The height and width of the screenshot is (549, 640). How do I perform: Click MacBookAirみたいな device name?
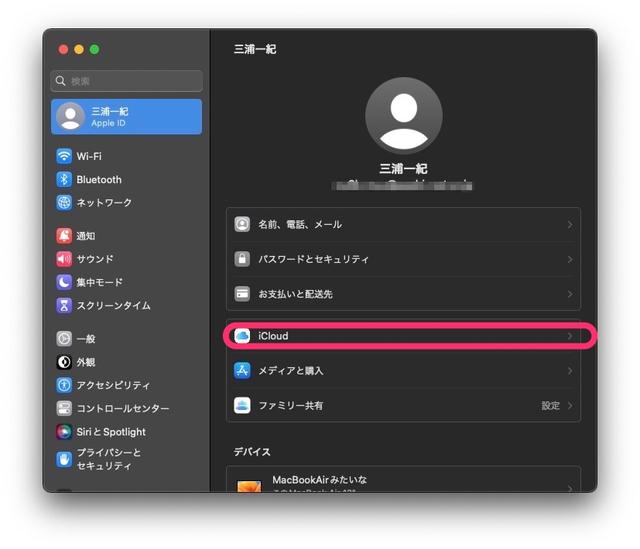tap(320, 480)
